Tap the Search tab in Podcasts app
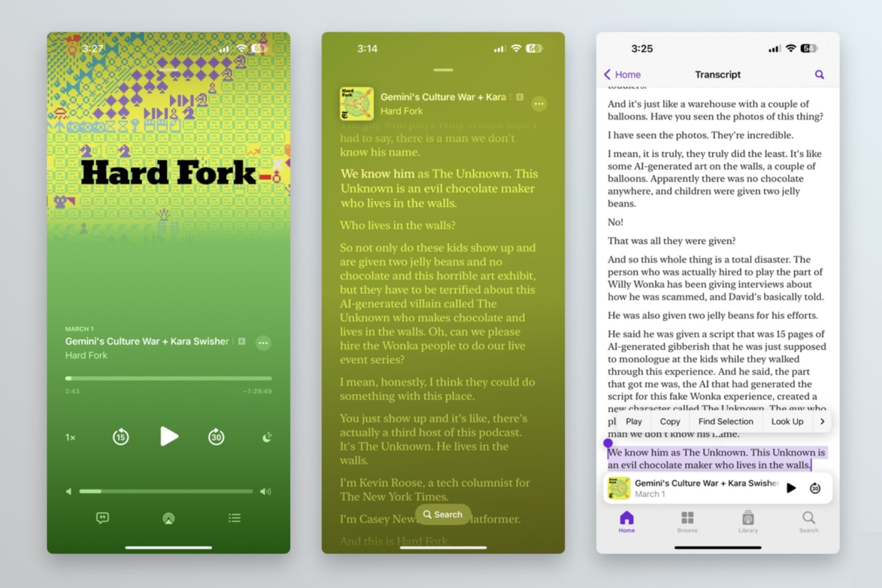The image size is (882, 588). click(x=808, y=522)
